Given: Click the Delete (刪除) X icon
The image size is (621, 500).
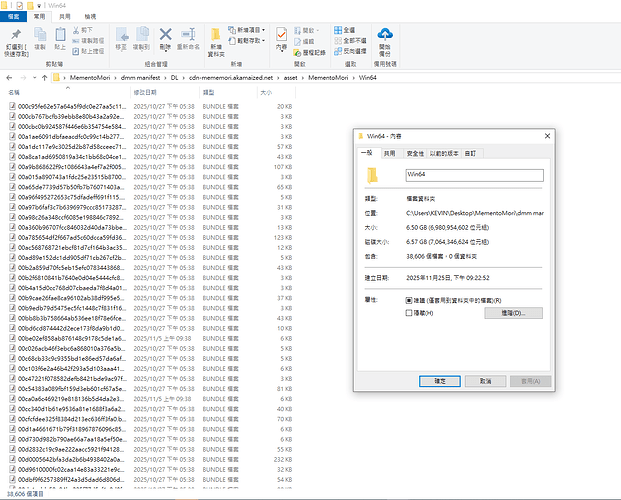Looking at the screenshot, I should tap(164, 36).
